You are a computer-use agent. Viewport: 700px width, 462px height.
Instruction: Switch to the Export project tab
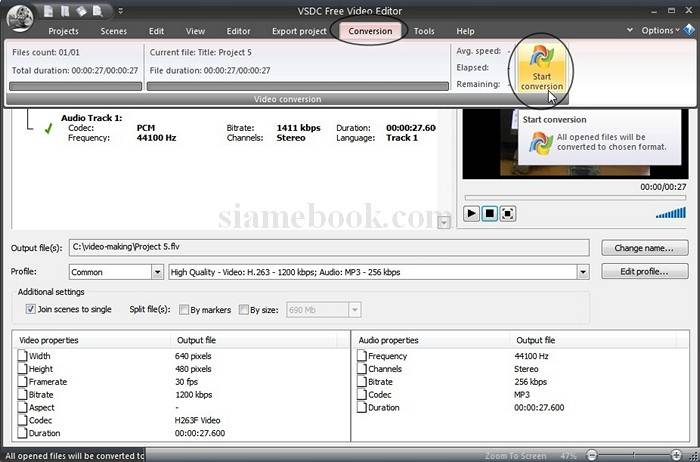tap(300, 31)
